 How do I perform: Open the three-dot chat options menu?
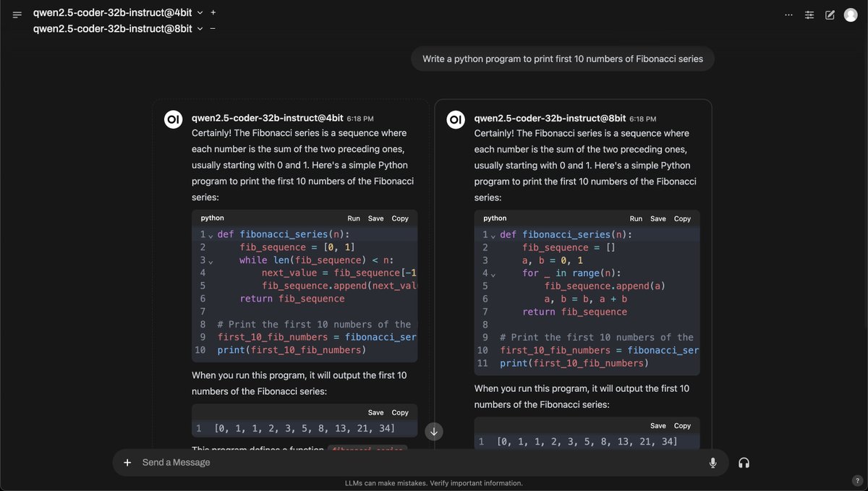pos(788,14)
